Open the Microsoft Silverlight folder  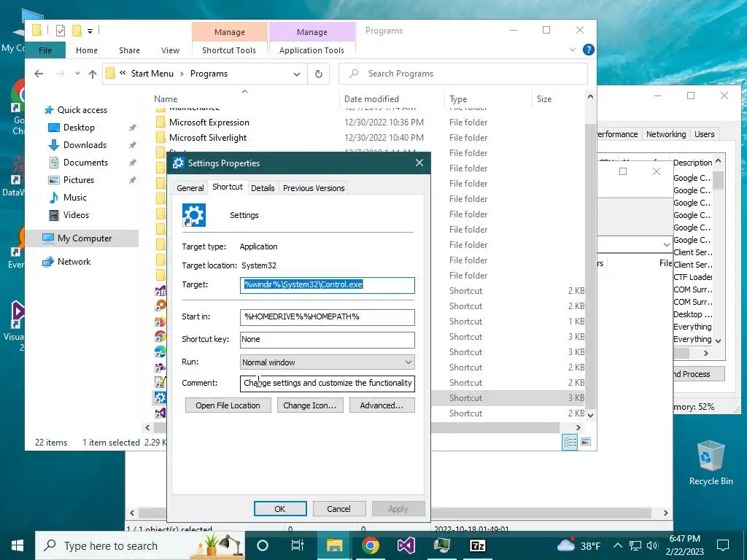pos(208,138)
